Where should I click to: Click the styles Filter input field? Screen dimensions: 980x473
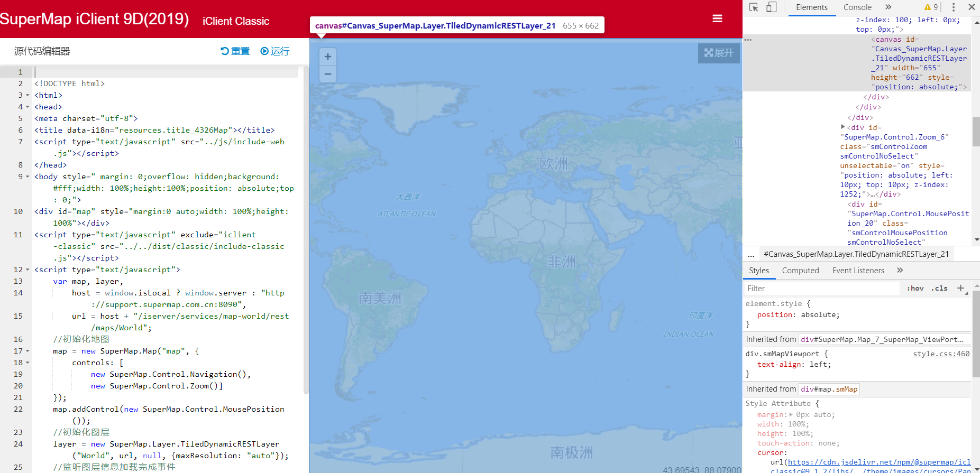pyautogui.click(x=821, y=289)
